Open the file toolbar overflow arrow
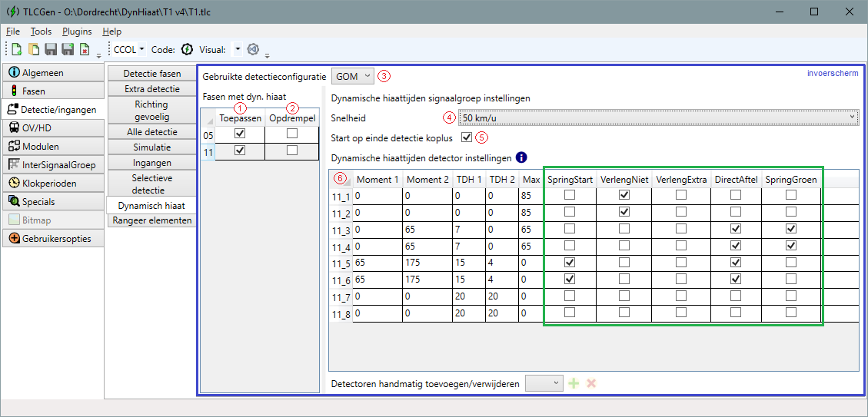Image resolution: width=868 pixels, height=417 pixels. [x=98, y=55]
